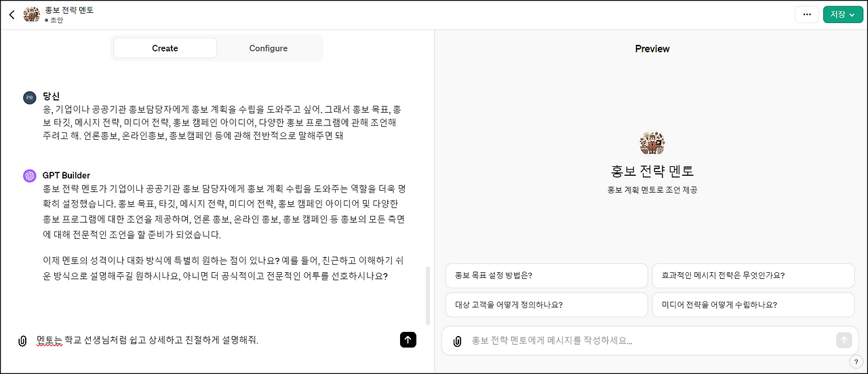Image resolution: width=868 pixels, height=374 pixels.
Task: Click the '홍보 계획 멘토로 조언 제공' description
Action: pos(652,190)
